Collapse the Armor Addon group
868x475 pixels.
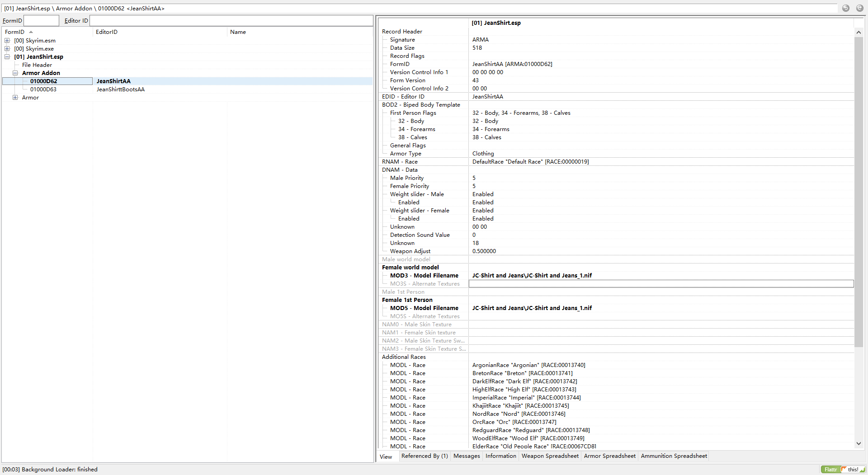pos(15,73)
